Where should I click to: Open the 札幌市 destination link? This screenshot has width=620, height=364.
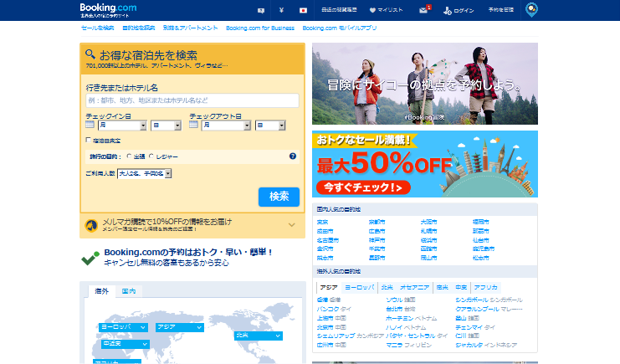click(428, 231)
